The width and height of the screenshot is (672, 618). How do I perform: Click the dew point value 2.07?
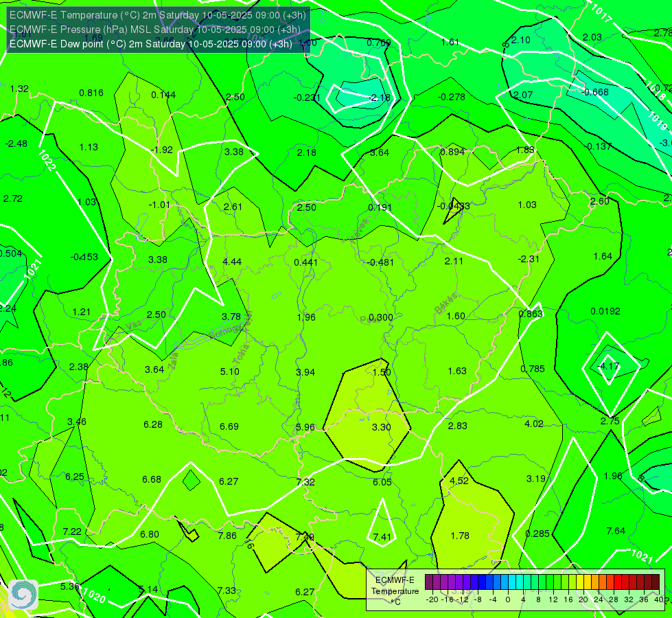point(523,95)
